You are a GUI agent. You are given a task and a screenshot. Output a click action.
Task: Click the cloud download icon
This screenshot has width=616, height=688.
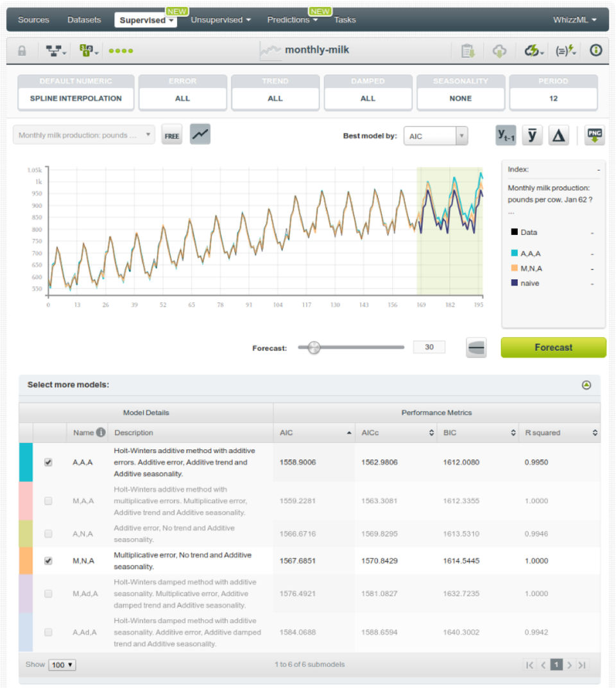[499, 51]
